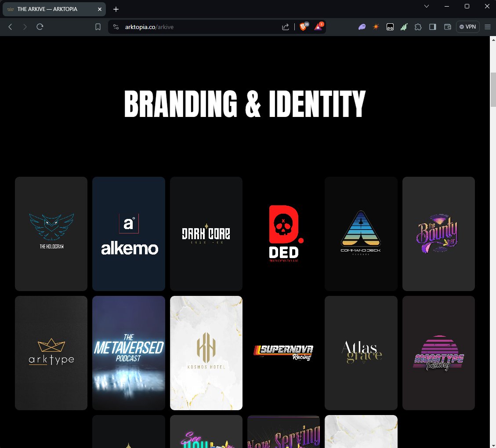Open the Brave Wallet icon
Screen dimensions: 496x448
pyautogui.click(x=447, y=27)
